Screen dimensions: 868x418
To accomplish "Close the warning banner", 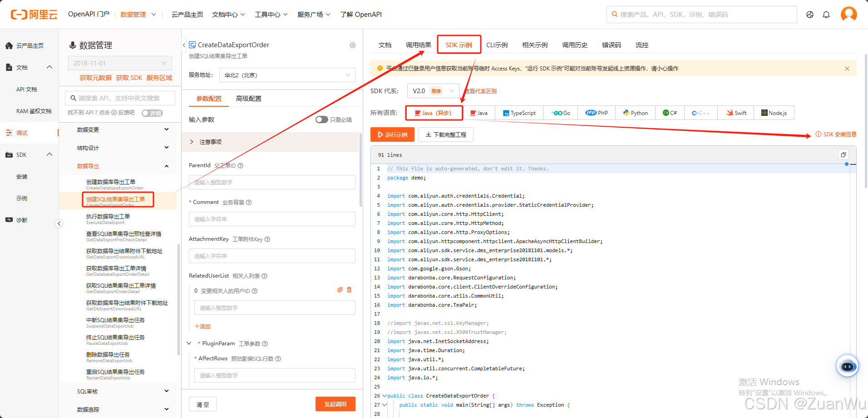I will click(847, 69).
